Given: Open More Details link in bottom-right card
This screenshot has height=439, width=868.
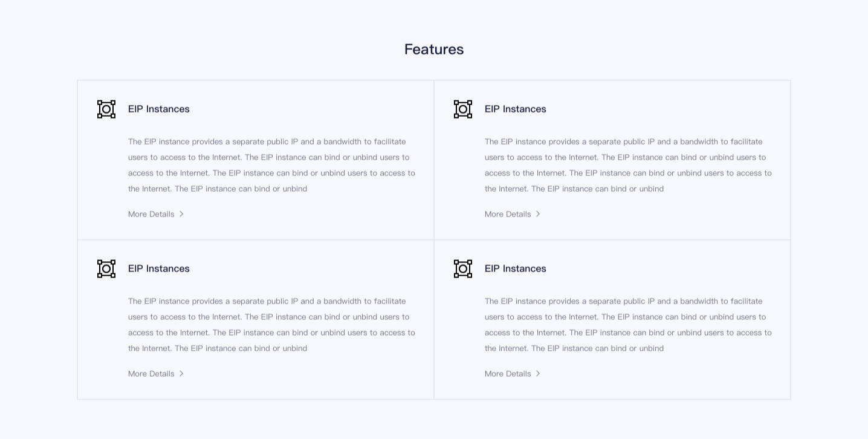Looking at the screenshot, I should coord(508,374).
